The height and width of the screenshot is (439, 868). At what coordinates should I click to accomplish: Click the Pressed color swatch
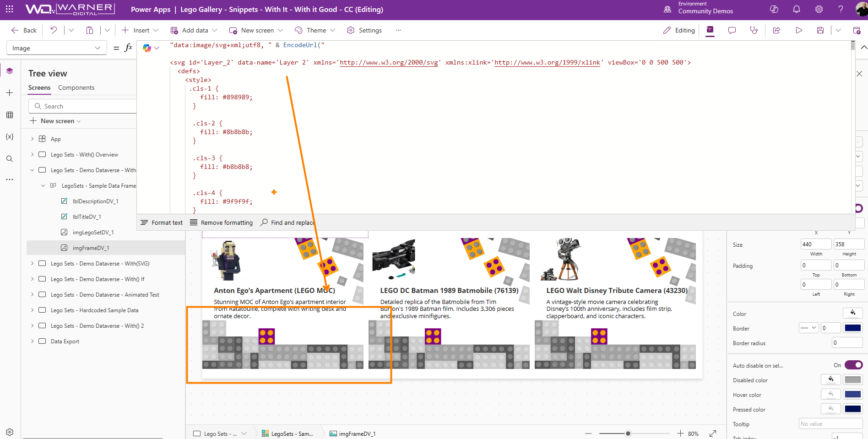click(x=853, y=409)
